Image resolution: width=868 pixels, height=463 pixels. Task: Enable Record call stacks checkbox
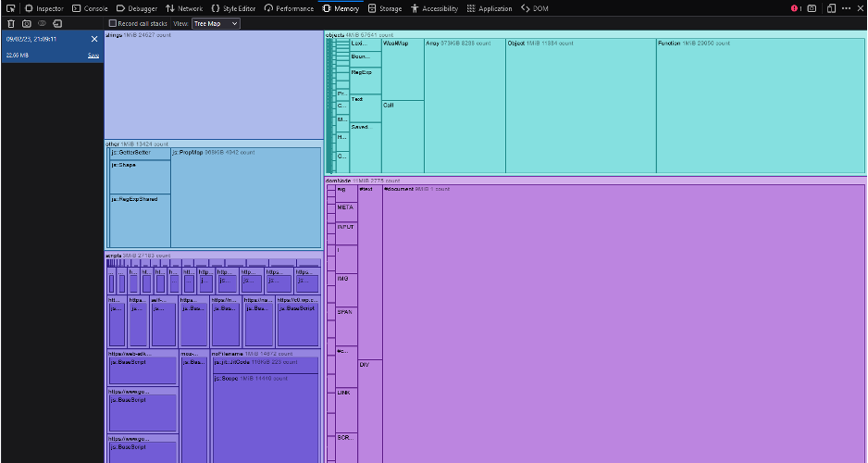pos(113,23)
